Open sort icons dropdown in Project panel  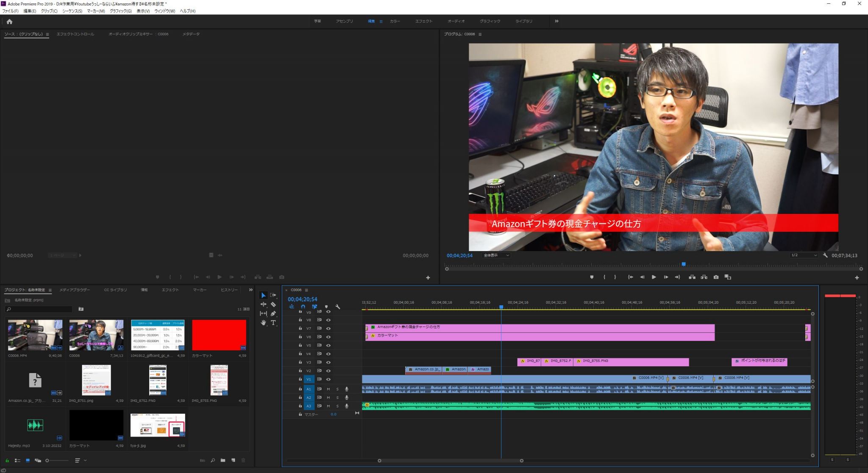pyautogui.click(x=81, y=460)
